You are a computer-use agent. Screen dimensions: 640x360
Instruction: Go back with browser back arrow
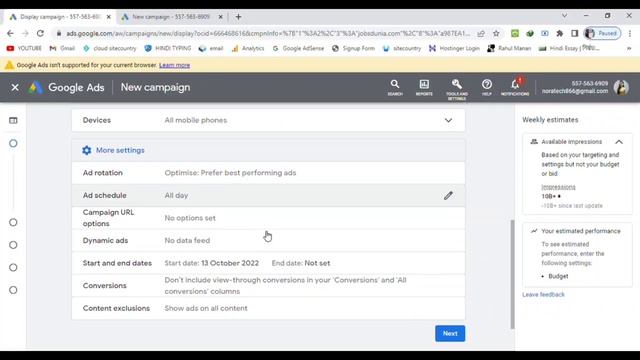click(10, 33)
